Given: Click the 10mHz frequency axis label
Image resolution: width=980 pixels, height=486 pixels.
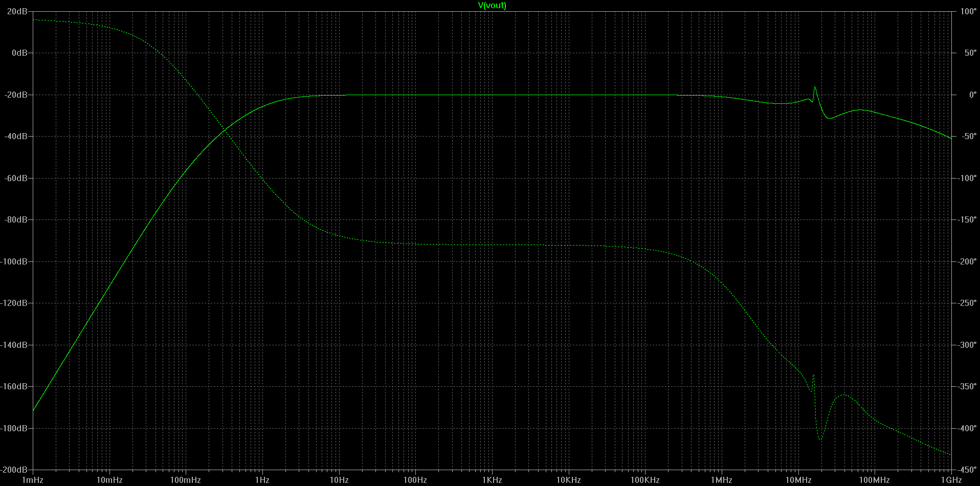Looking at the screenshot, I should point(109,480).
